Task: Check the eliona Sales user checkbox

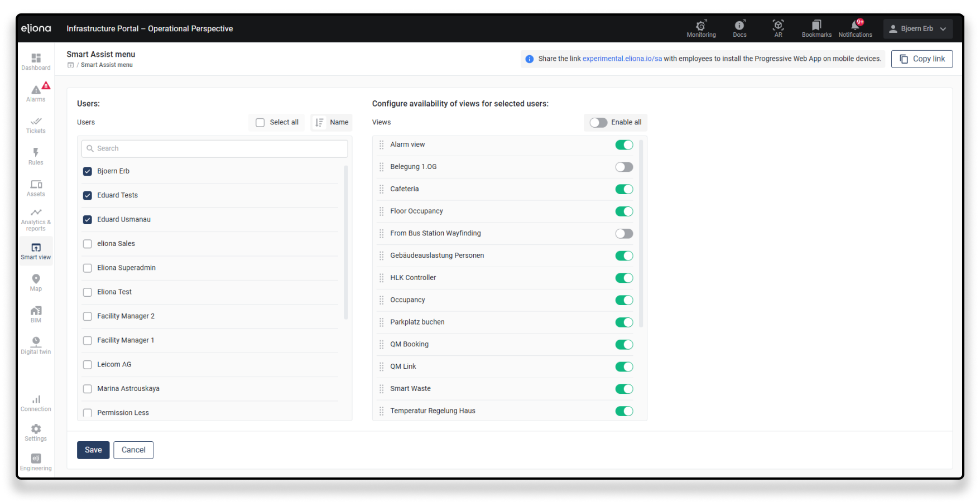Action: click(x=88, y=244)
